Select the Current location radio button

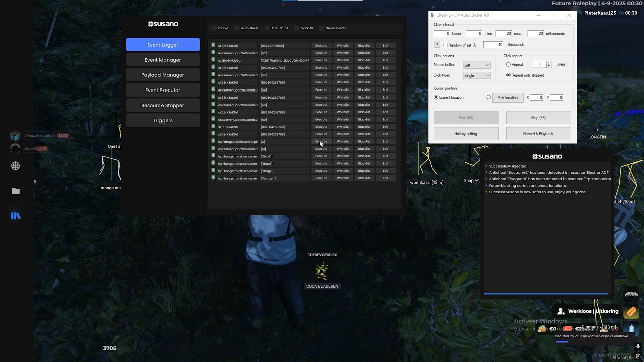pos(436,97)
